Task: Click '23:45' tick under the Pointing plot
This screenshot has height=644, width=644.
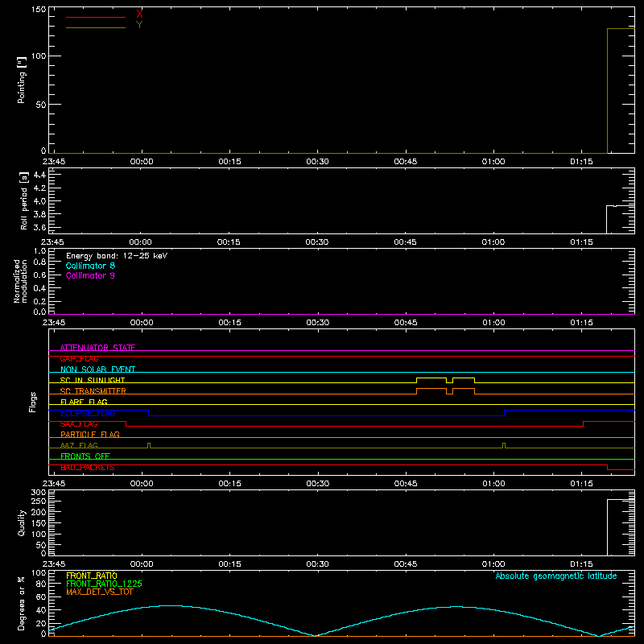Action: (54, 162)
